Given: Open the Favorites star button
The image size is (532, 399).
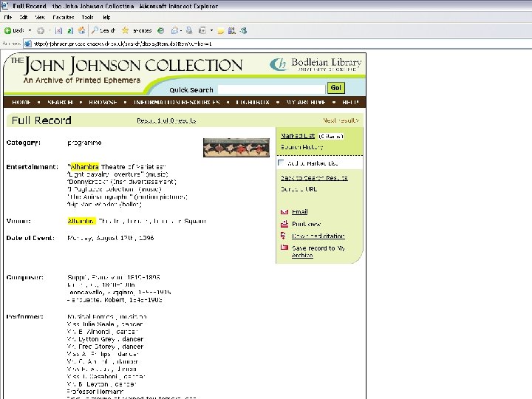Looking at the screenshot, I should pos(137,30).
